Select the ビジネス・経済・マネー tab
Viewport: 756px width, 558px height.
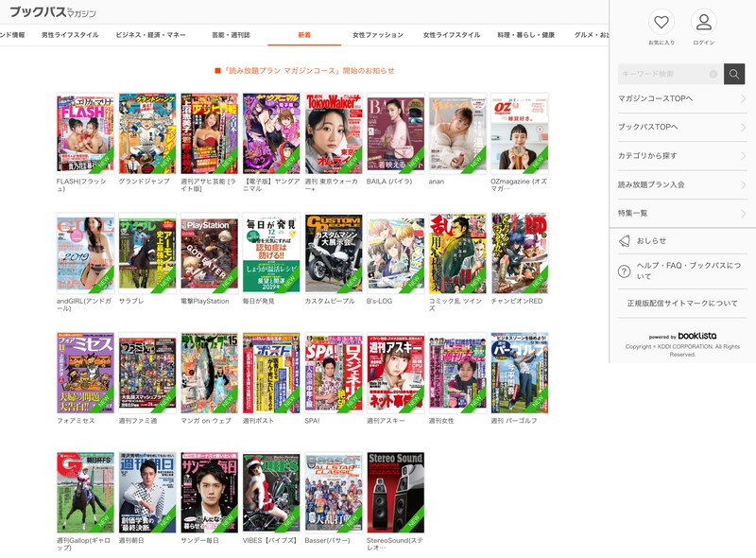click(x=150, y=35)
